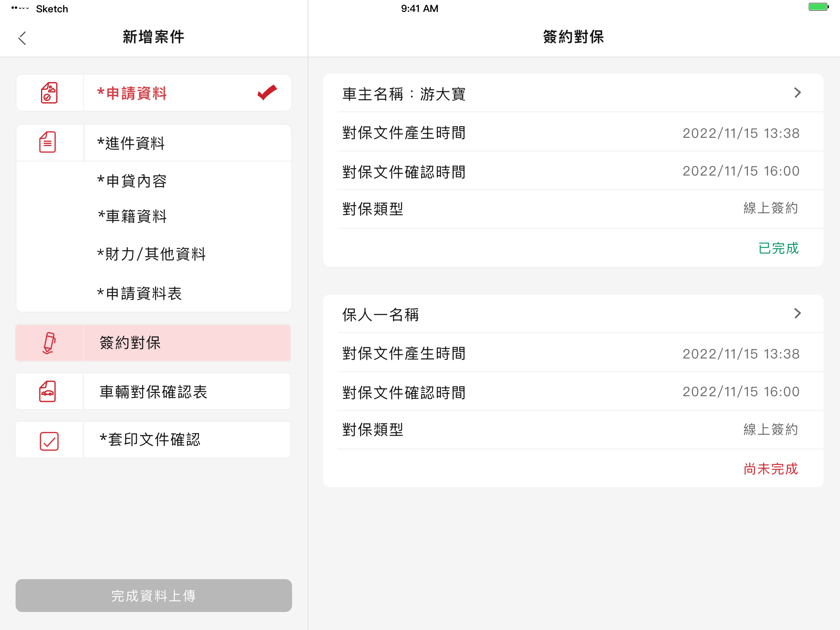Expand the 車主名稱 游大寶 chevron
The width and height of the screenshot is (840, 630).
[797, 93]
